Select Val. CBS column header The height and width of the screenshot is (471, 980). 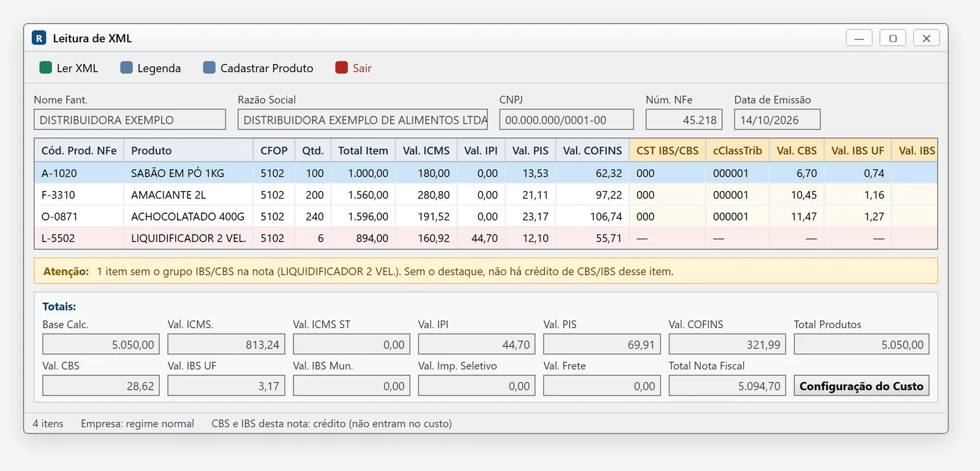click(797, 151)
